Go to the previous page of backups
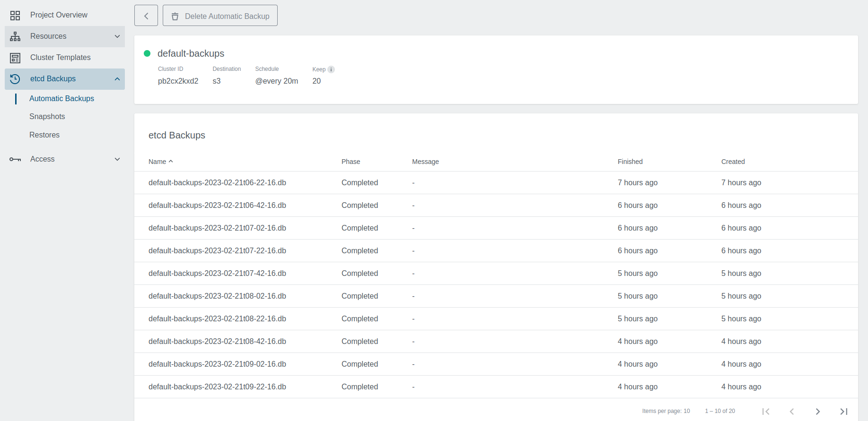This screenshot has width=868, height=421. [791, 411]
